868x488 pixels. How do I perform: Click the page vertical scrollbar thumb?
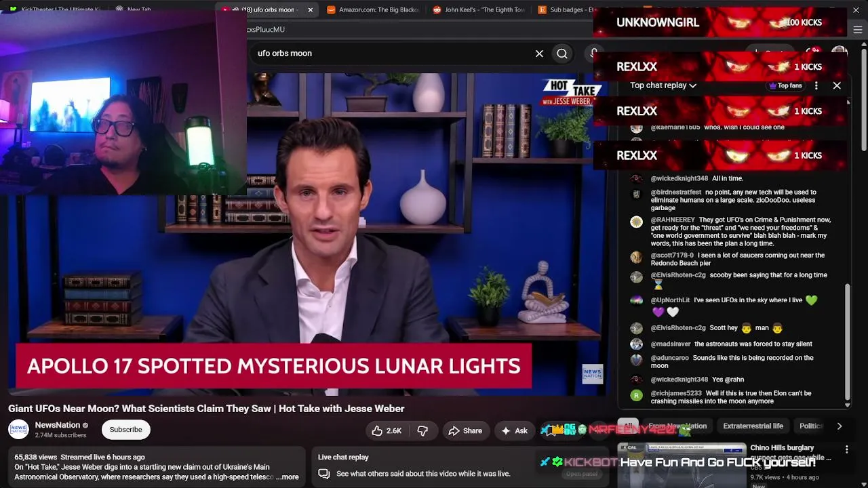pos(863,102)
